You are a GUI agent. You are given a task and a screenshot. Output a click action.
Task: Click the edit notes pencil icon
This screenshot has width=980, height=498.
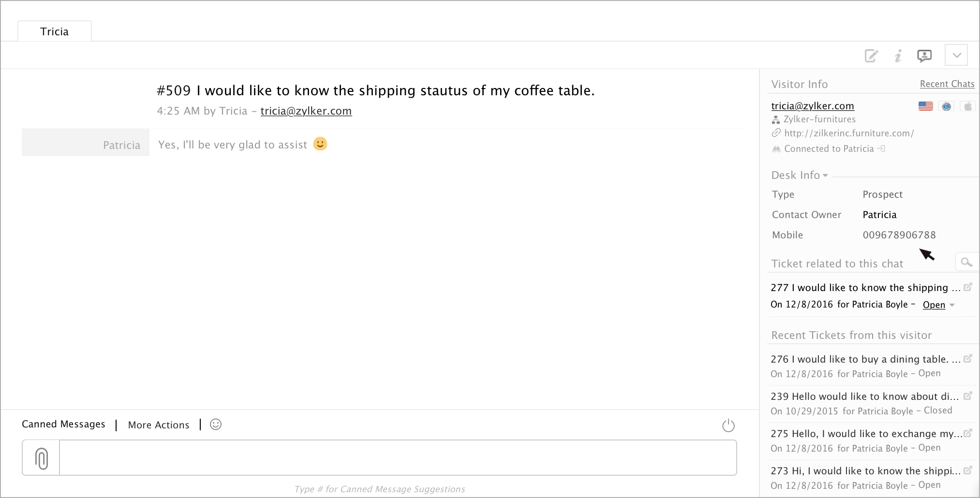tap(871, 56)
